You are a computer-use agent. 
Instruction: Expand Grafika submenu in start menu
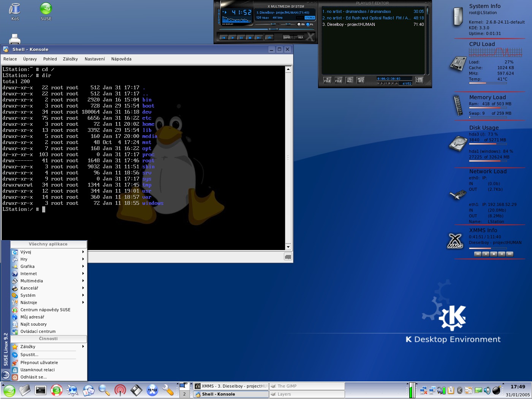tap(49, 266)
